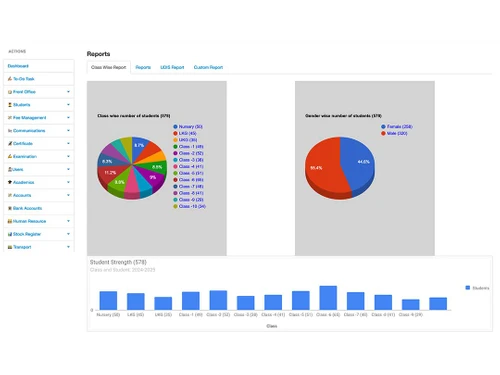Viewport: 500px width, 375px height.
Task: Click the Academics graduation cap icon
Action: point(10,182)
